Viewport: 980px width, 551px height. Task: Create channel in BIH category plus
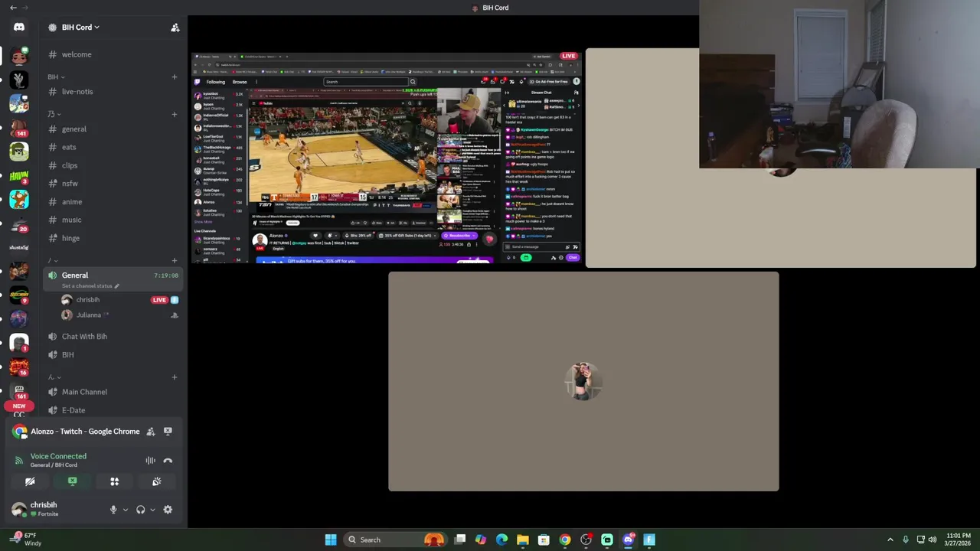coord(174,77)
